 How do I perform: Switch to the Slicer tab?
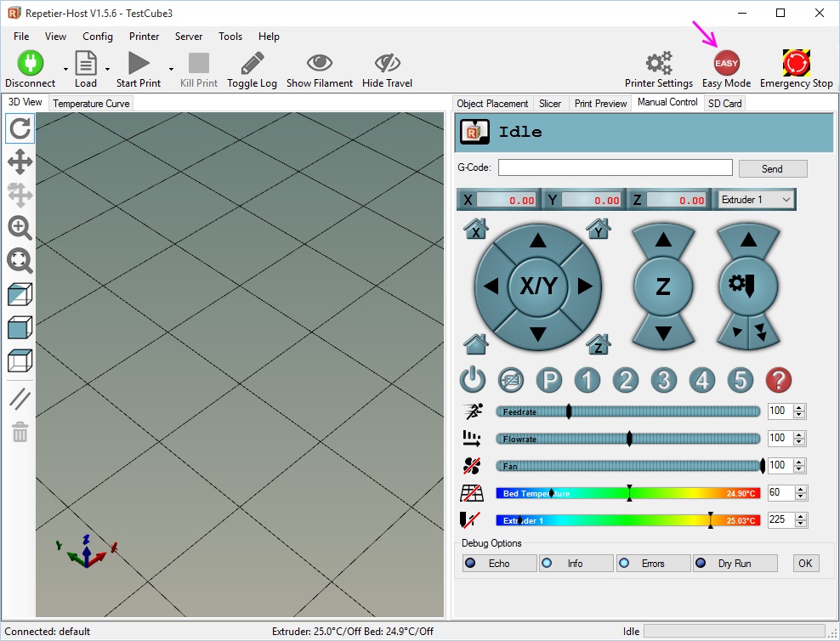pos(550,104)
